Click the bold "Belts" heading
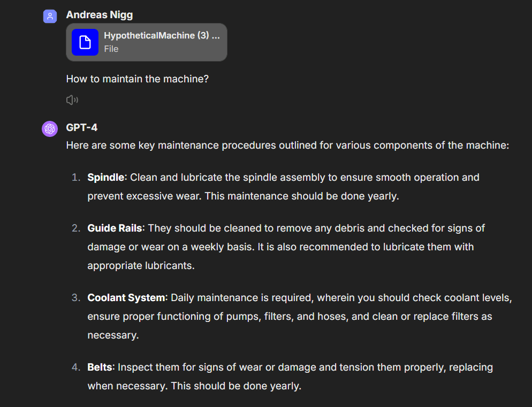Screen dimensions: 532x407 point(100,367)
